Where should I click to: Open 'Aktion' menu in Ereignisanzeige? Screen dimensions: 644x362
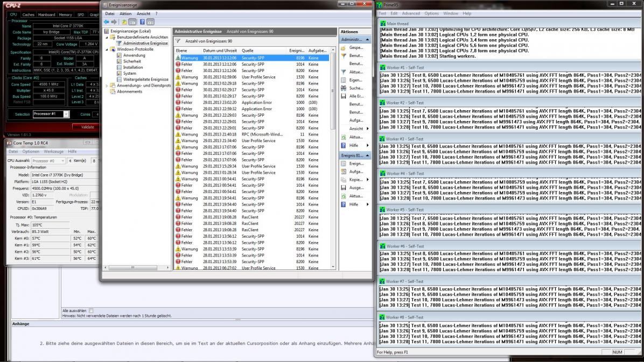(125, 13)
